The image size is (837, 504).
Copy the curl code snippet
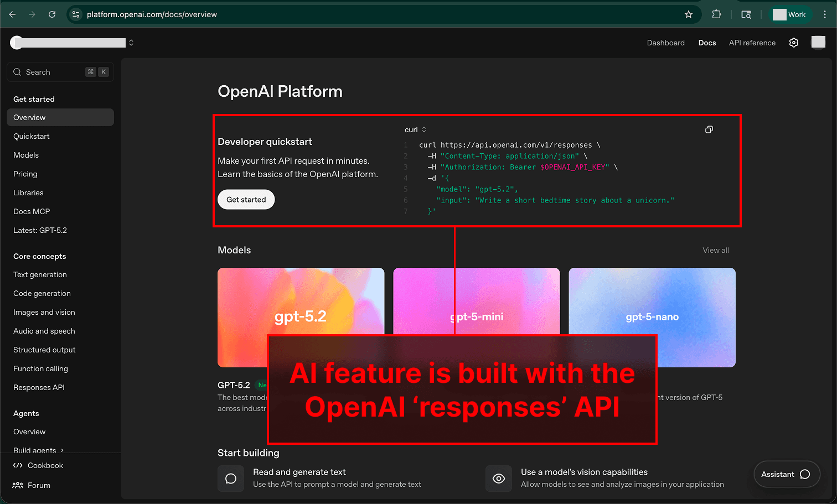click(x=709, y=129)
